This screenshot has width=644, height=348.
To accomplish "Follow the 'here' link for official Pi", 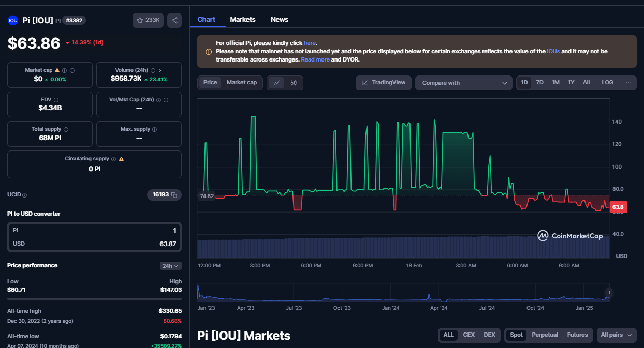I will tap(310, 43).
